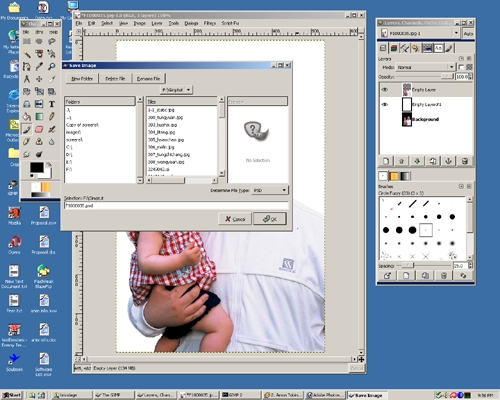
Task: Open the Filters menu
Action: pyautogui.click(x=210, y=23)
